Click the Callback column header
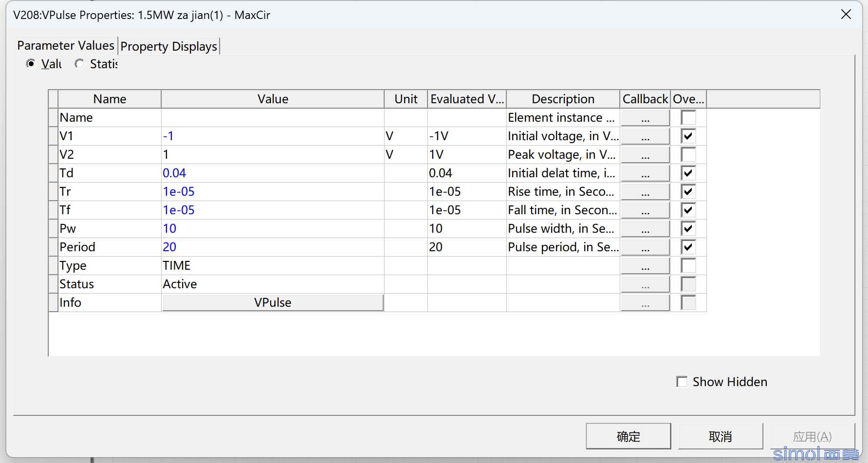This screenshot has height=463, width=868. tap(645, 99)
